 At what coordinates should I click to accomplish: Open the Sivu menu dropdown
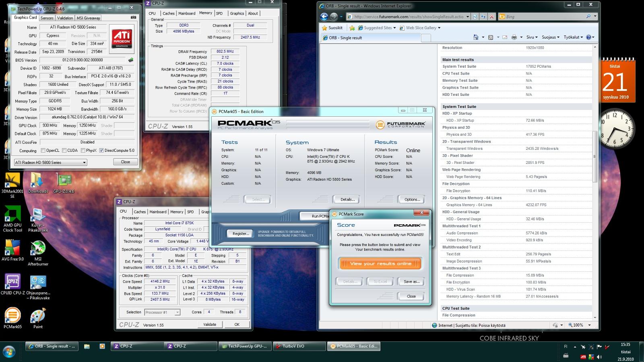click(532, 37)
